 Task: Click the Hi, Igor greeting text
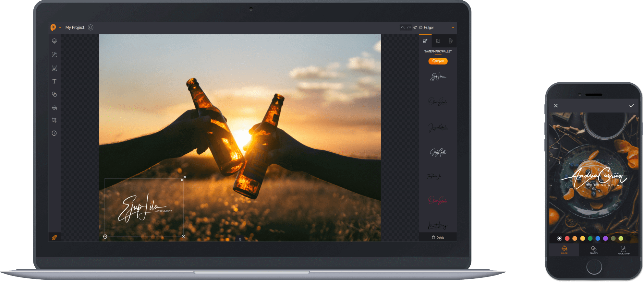(x=429, y=28)
